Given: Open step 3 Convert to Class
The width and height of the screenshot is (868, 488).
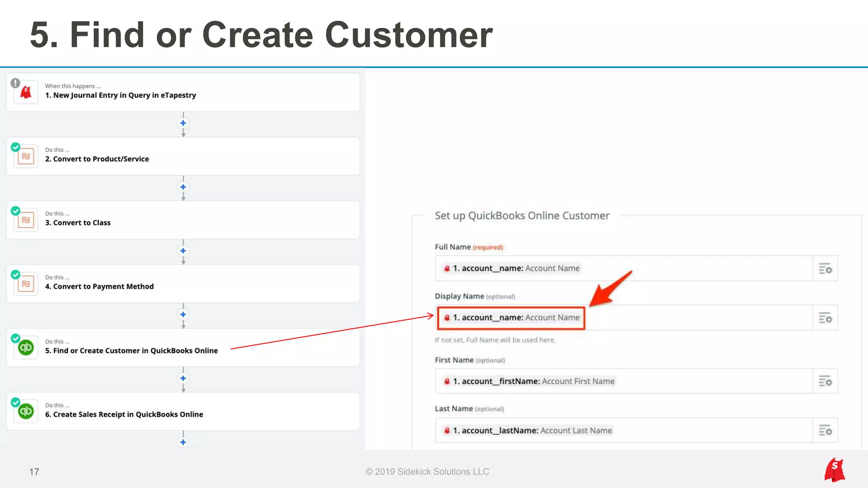Looking at the screenshot, I should 183,220.
